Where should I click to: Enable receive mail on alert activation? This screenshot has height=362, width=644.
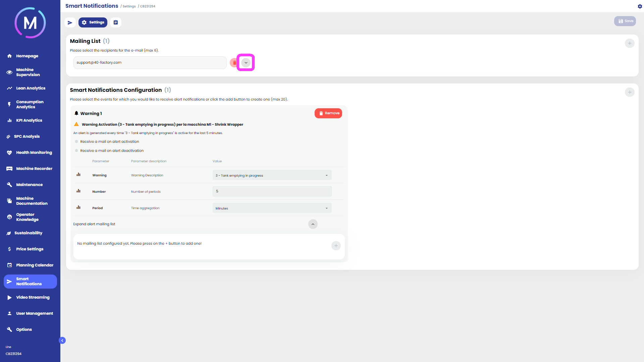point(76,141)
